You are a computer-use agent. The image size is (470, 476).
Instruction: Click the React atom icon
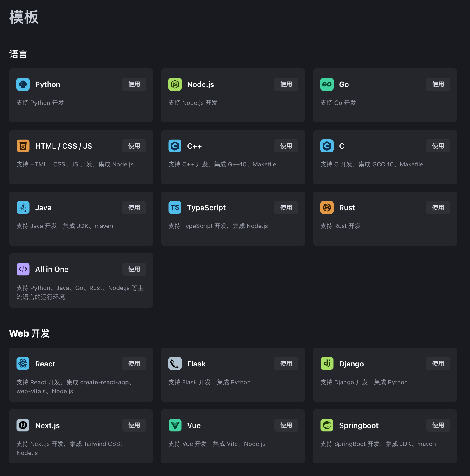(23, 364)
